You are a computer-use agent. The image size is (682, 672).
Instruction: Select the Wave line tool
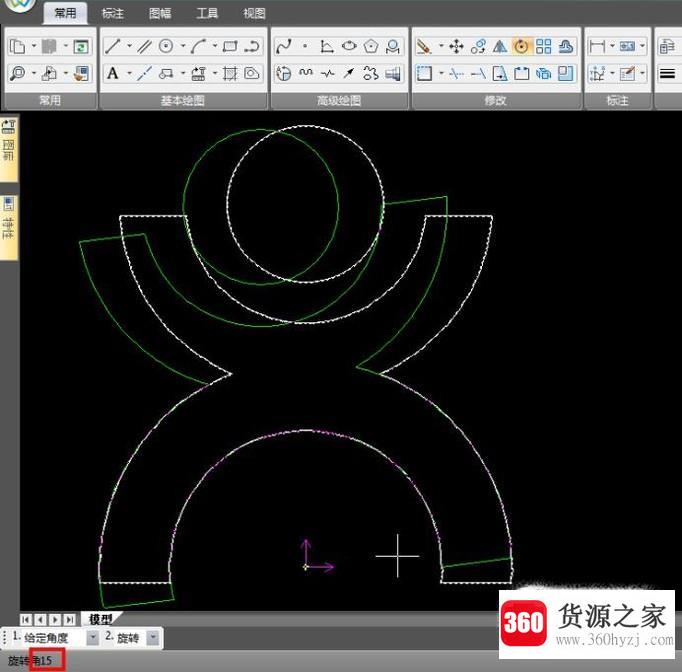click(306, 73)
